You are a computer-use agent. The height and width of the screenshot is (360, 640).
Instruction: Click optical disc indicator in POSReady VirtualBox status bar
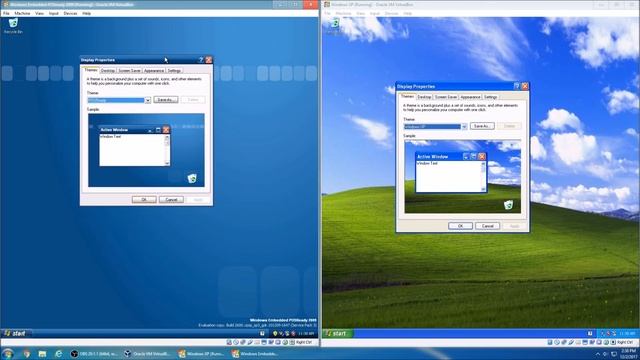coord(236,342)
